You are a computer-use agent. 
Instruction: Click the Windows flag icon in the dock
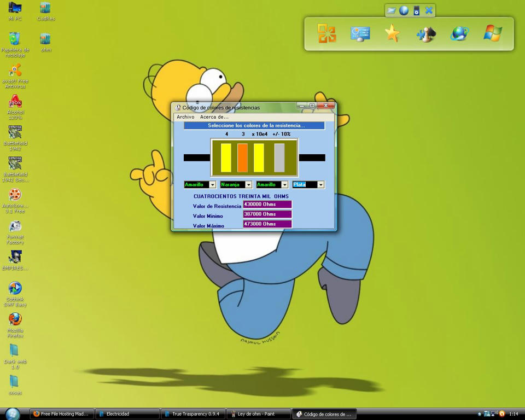tap(493, 33)
